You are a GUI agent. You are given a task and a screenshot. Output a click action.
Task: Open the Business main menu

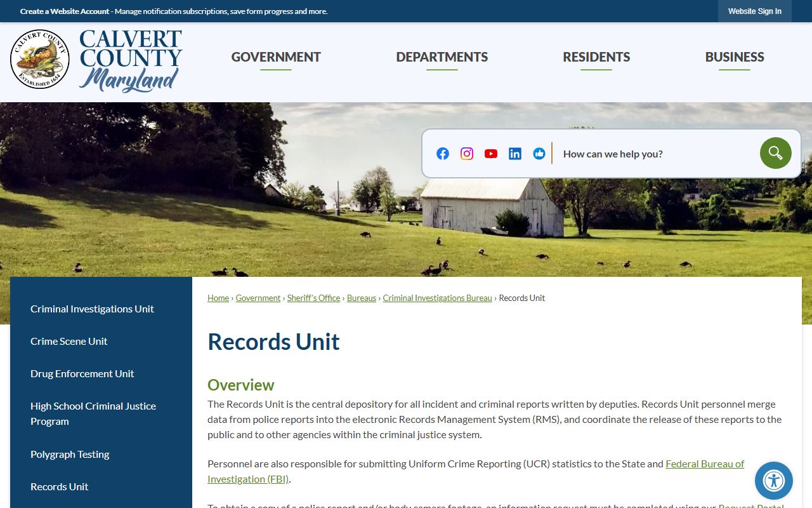pyautogui.click(x=735, y=57)
